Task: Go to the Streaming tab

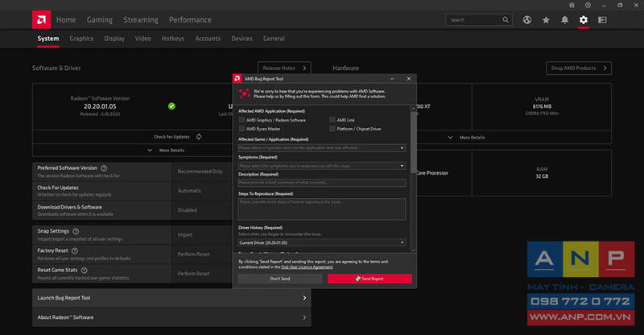Action: [x=140, y=20]
